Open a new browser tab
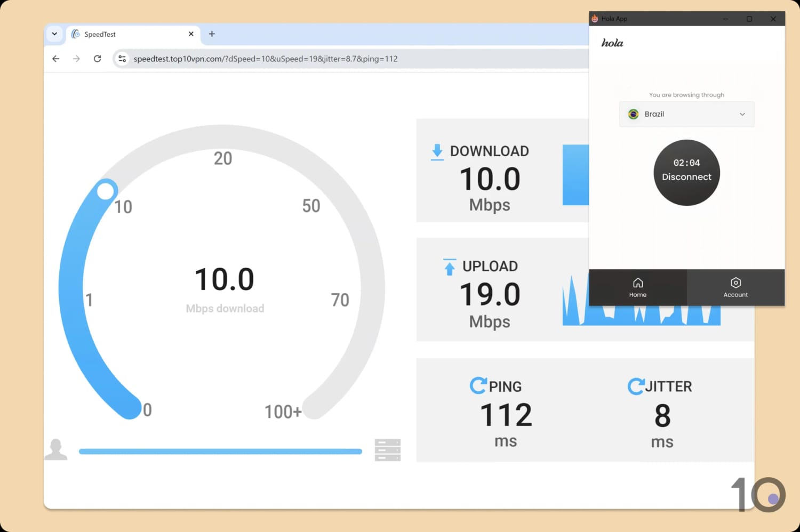Screen dimensions: 800x532 [212, 34]
